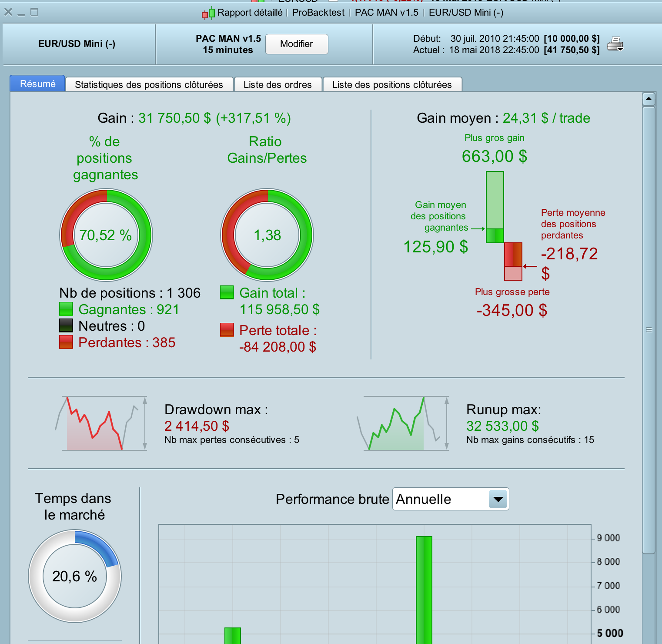
Task: Click the green and red gain/loss bar chart
Action: tap(504, 226)
